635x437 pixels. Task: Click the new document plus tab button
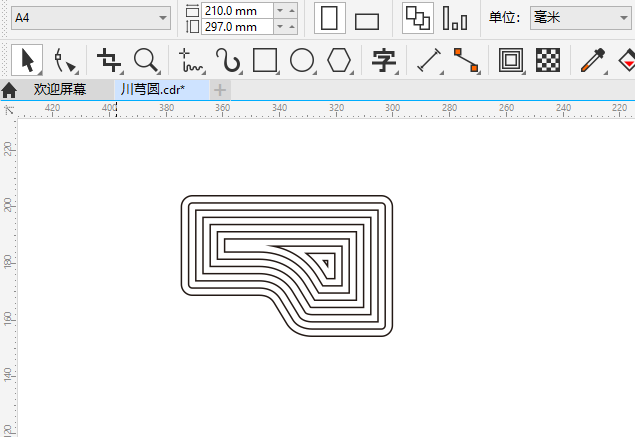[x=220, y=89]
